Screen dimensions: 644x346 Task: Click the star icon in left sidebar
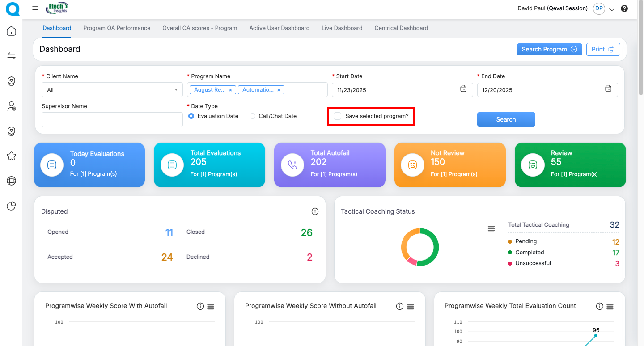pos(12,156)
